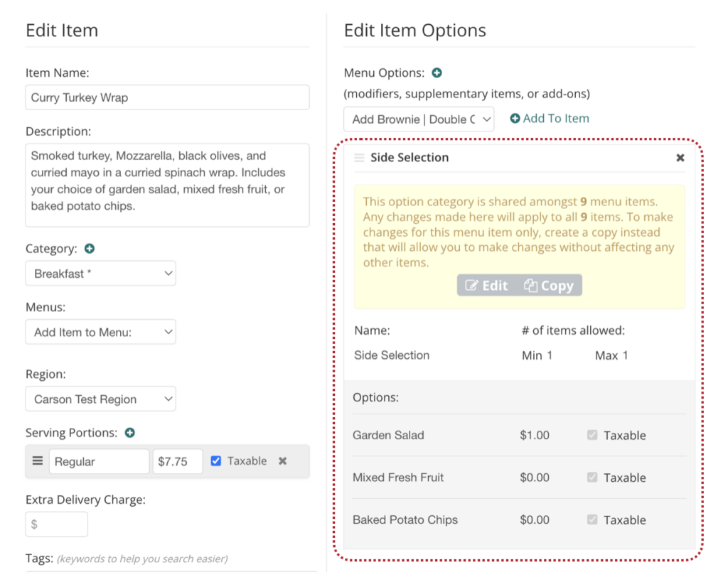Viewport: 728px width, 587px height.
Task: Expand the Add Item to Menu dropdown
Action: [x=100, y=332]
